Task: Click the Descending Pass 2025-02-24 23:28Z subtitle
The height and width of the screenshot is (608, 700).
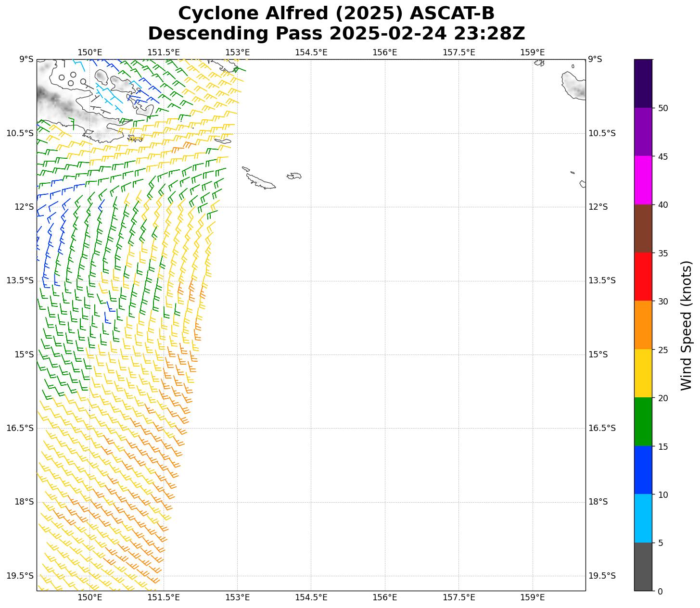Action: (x=336, y=34)
